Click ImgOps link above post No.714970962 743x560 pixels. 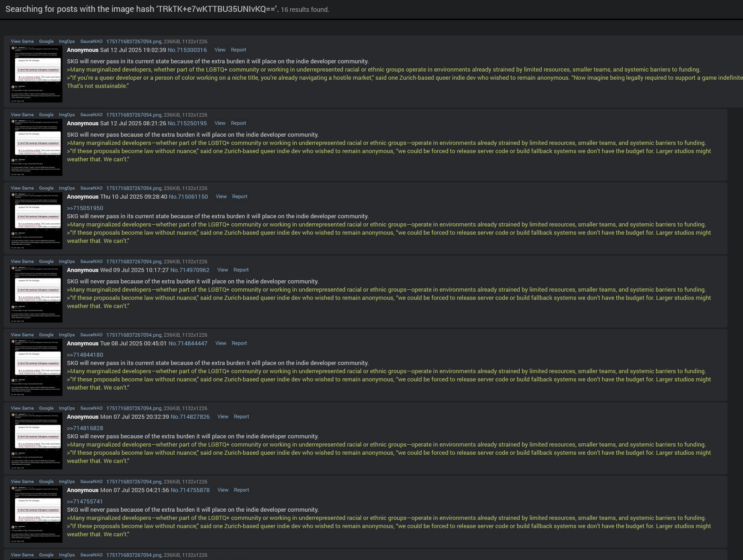tap(67, 262)
